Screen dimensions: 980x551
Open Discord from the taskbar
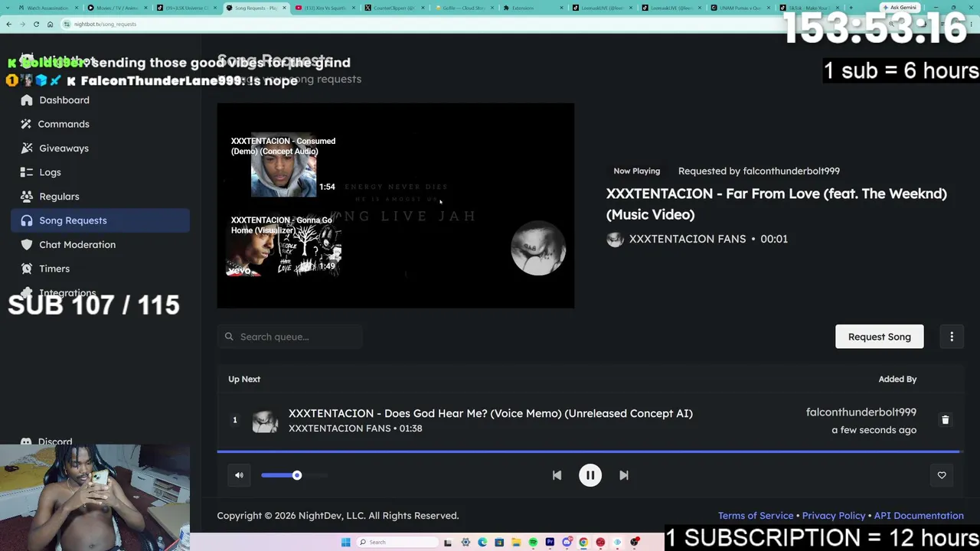pyautogui.click(x=567, y=543)
